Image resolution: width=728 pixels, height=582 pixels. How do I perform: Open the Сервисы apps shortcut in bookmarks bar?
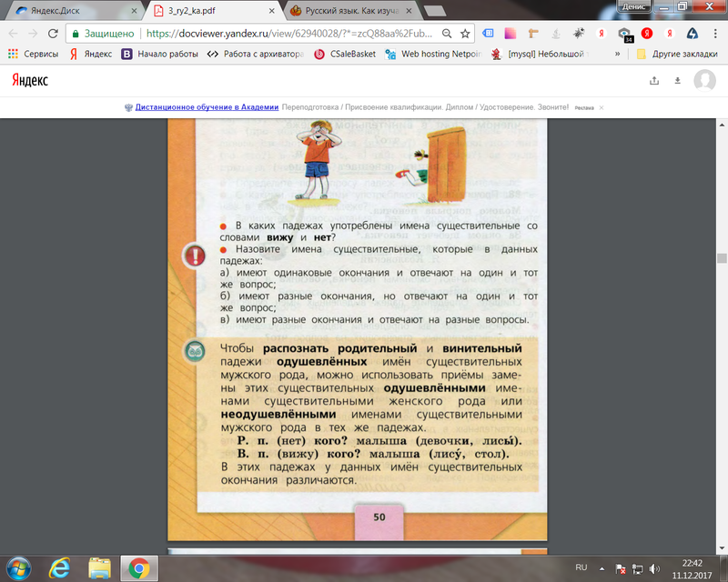click(33, 54)
